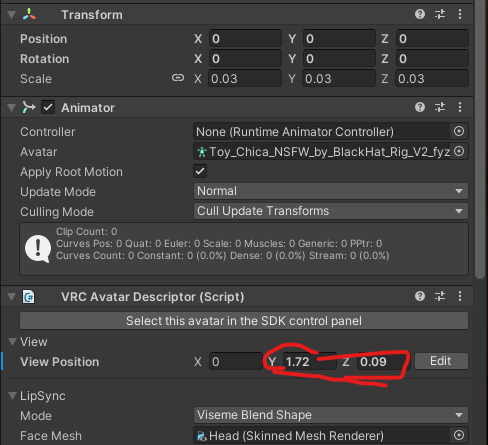Open the Face Mesh object picker circle
The image size is (488, 445).
(x=459, y=435)
